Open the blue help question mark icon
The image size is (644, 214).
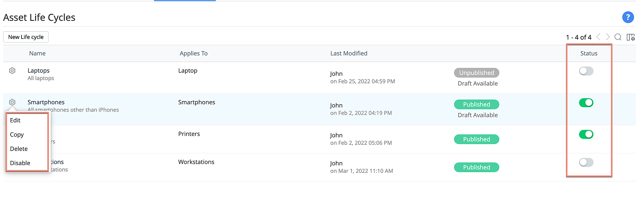point(628,17)
